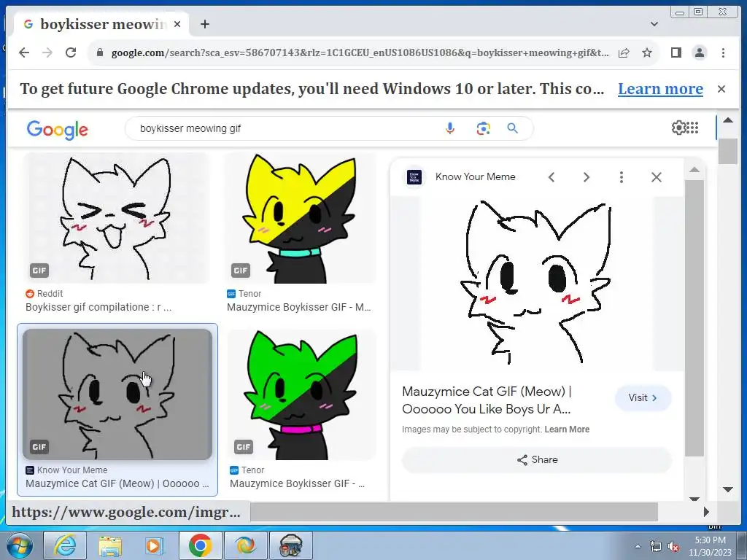The image size is (747, 560).
Task: Visit the Know Your Meme page
Action: [643, 397]
